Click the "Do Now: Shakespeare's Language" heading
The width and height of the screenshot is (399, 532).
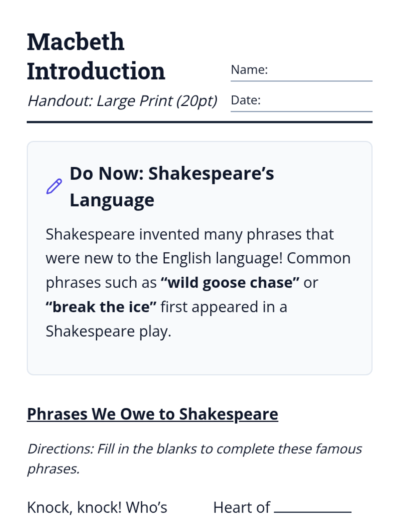pos(172,186)
